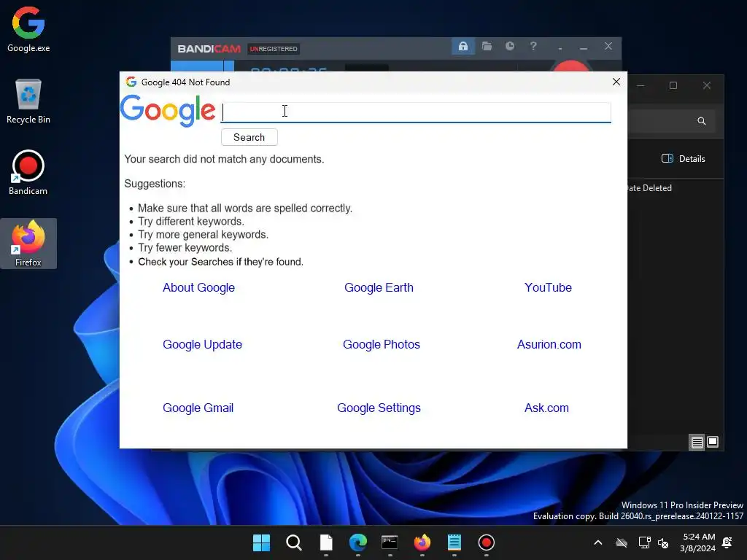Screen dimensions: 747x560
Task: Select the Firefox desktop shortcut
Action: [x=28, y=244]
